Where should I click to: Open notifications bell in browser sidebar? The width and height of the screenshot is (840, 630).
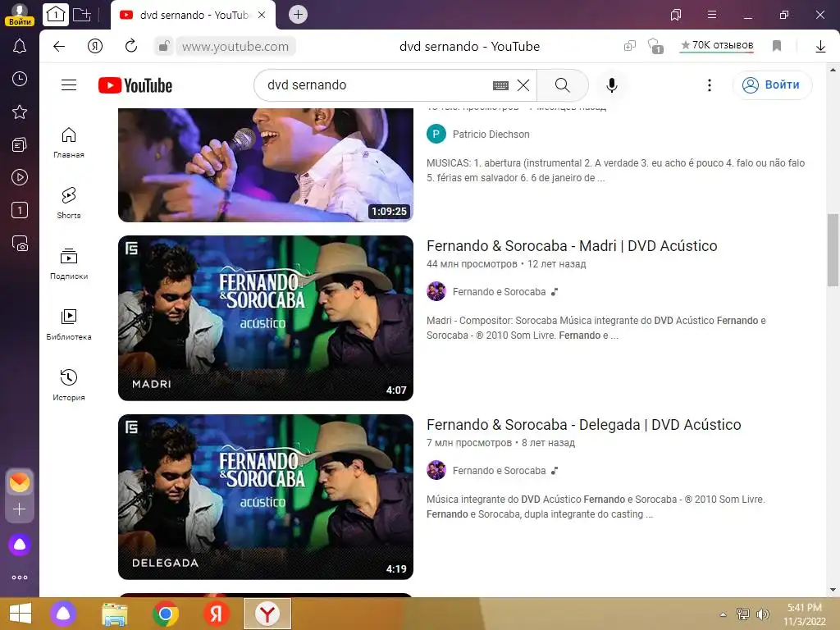click(20, 46)
